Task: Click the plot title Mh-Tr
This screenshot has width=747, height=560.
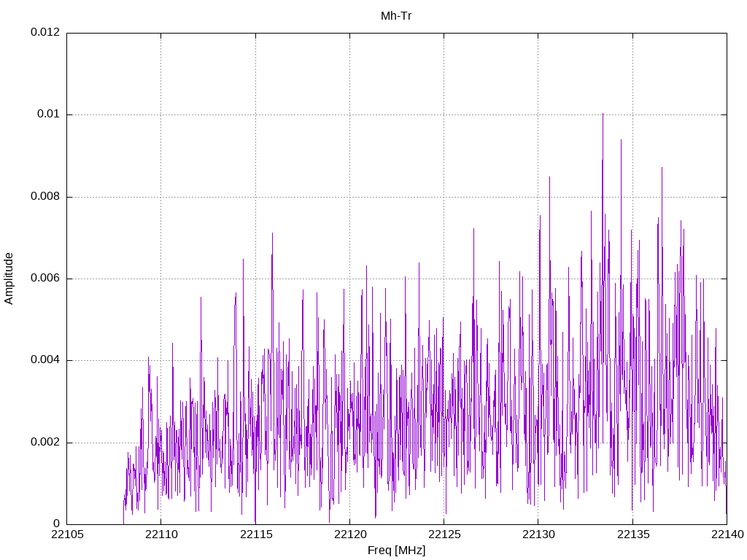Action: (396, 16)
